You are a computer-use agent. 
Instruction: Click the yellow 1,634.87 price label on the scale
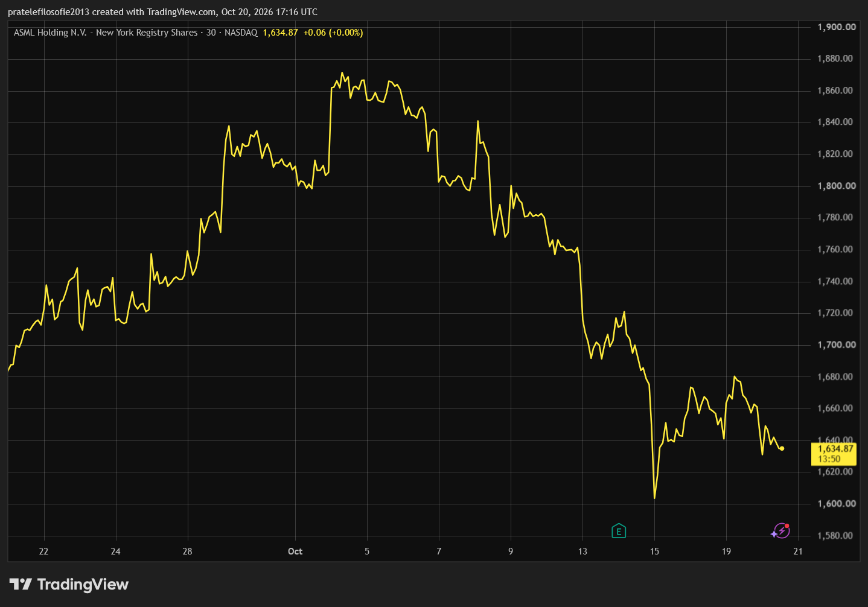click(x=834, y=454)
